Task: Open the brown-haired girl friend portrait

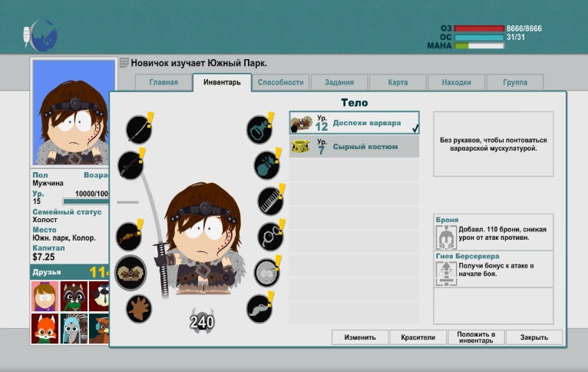Action: (x=45, y=297)
